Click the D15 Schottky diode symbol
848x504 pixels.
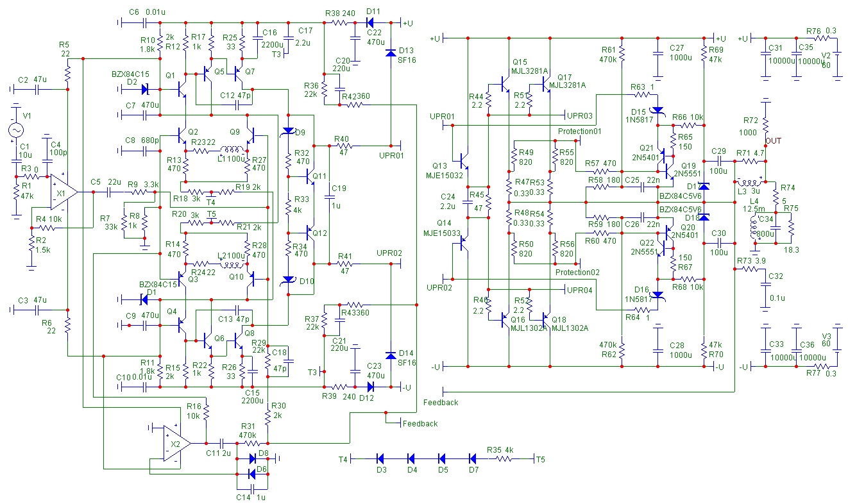(x=657, y=110)
